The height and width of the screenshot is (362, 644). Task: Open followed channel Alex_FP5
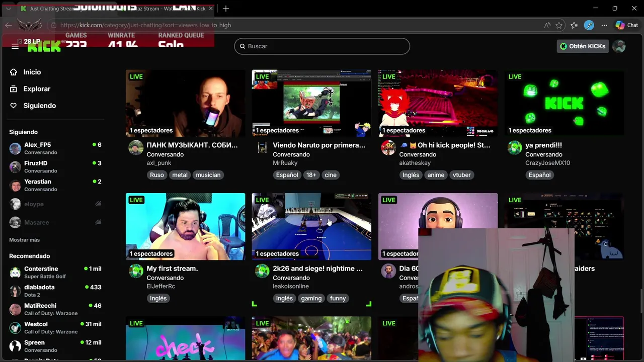point(55,148)
